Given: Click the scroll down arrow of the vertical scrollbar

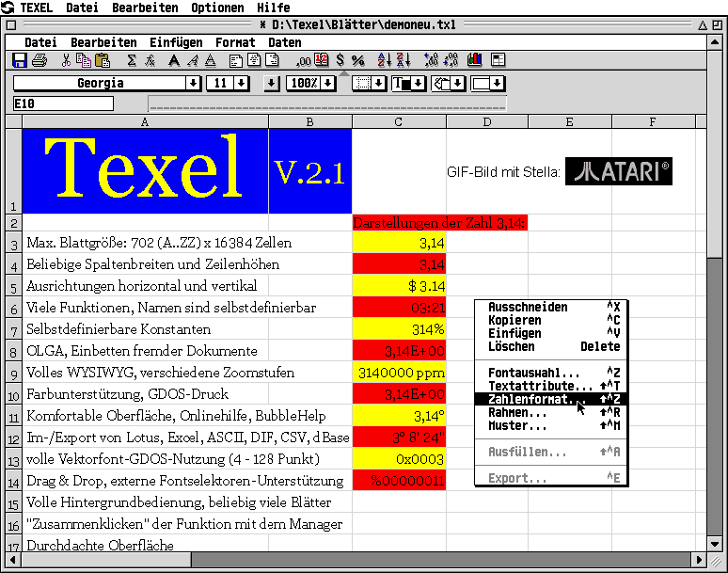Looking at the screenshot, I should 715,543.
